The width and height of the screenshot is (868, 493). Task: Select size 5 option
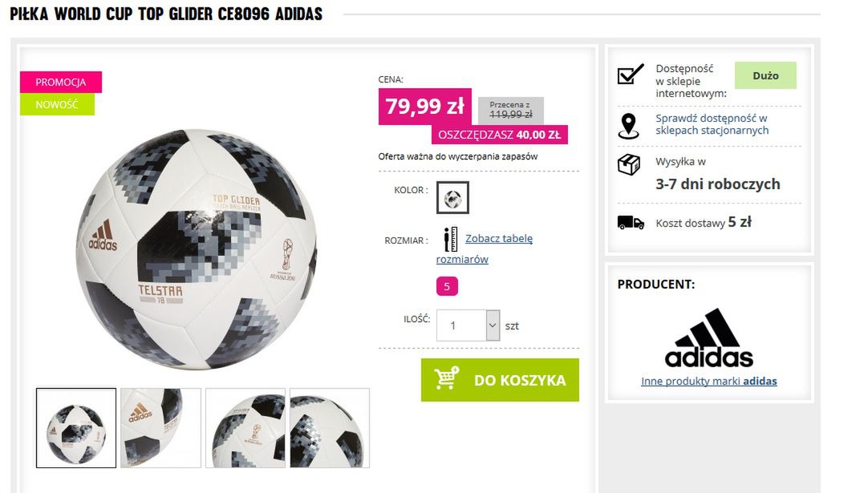(447, 287)
